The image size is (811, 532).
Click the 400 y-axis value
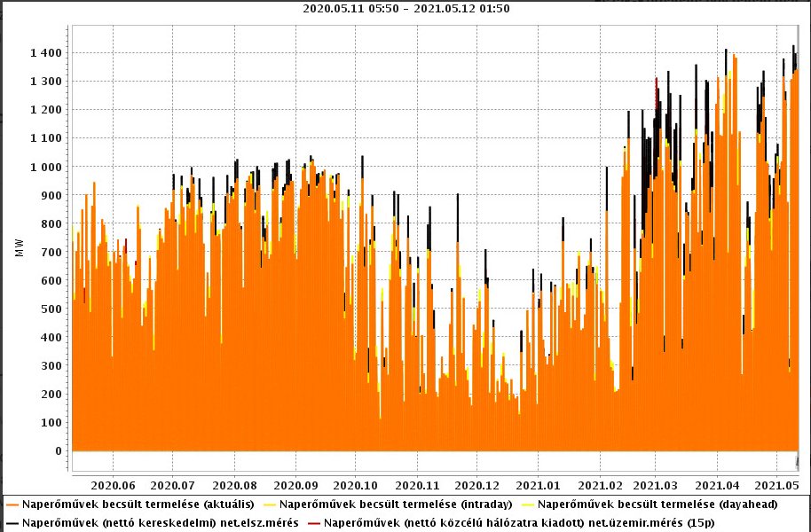tap(52, 337)
